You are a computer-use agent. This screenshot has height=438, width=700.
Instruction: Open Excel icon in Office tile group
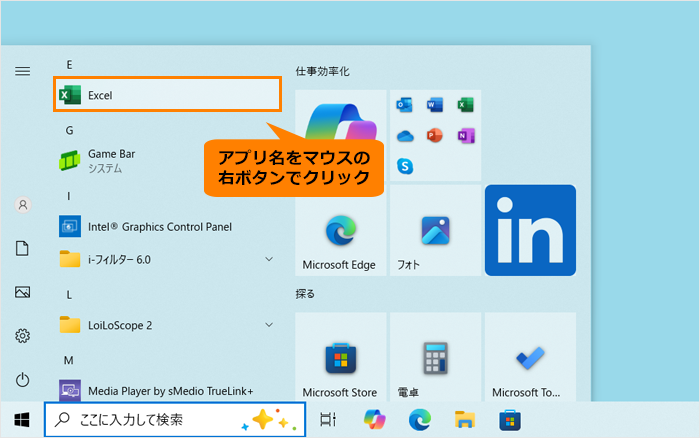(465, 105)
